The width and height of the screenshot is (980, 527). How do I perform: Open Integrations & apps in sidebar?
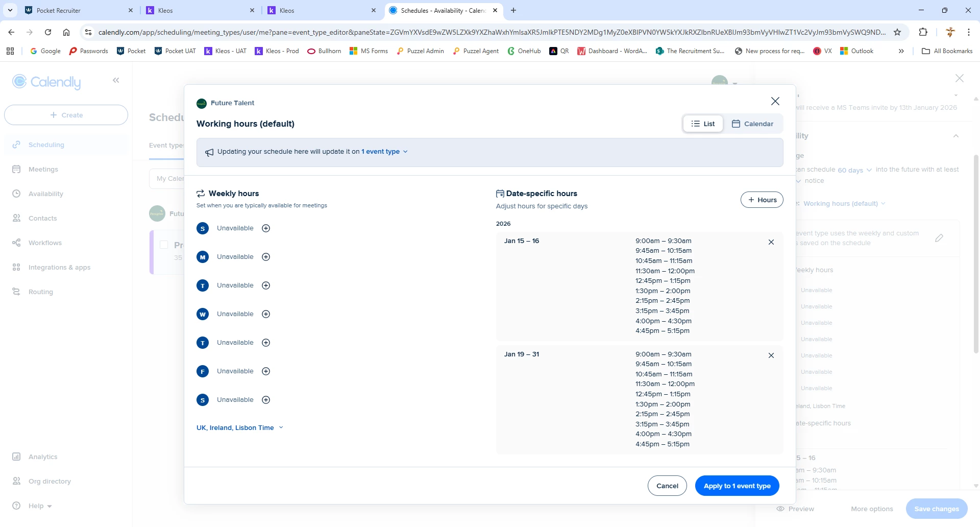click(66, 267)
